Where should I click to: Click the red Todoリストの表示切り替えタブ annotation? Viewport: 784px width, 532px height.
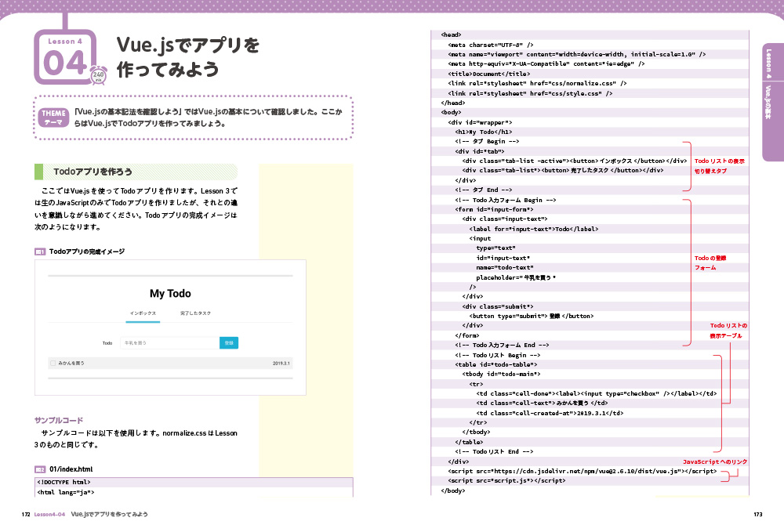(719, 166)
